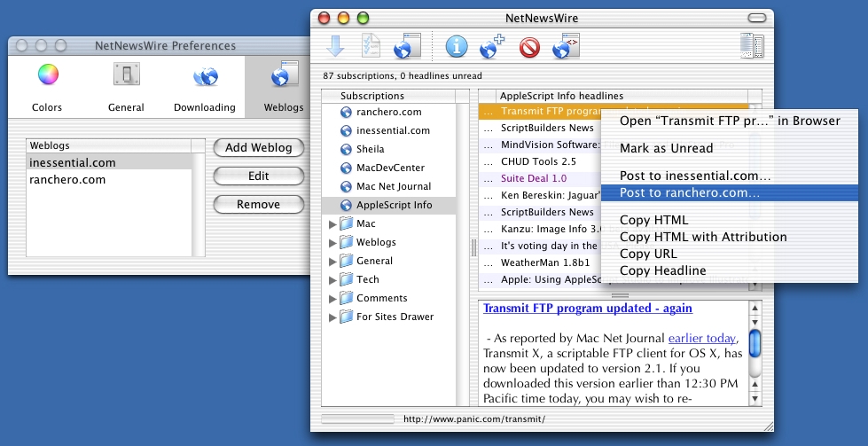Click the globe with plus subscribe icon
This screenshot has height=446, width=868.
492,46
